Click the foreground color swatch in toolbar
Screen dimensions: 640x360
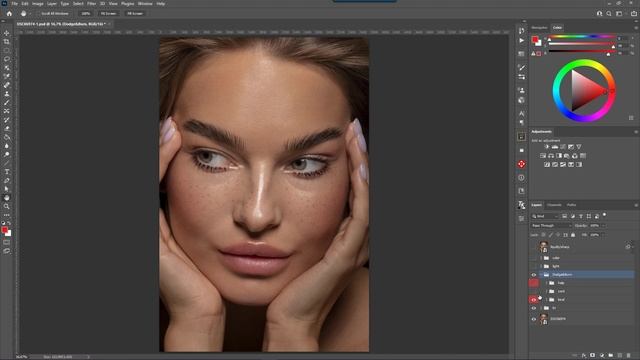(x=4, y=230)
